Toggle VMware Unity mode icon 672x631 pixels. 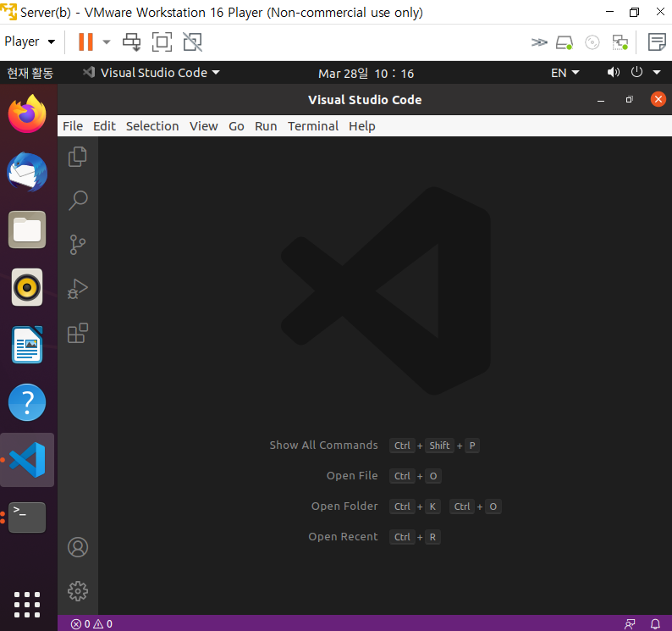tap(192, 42)
